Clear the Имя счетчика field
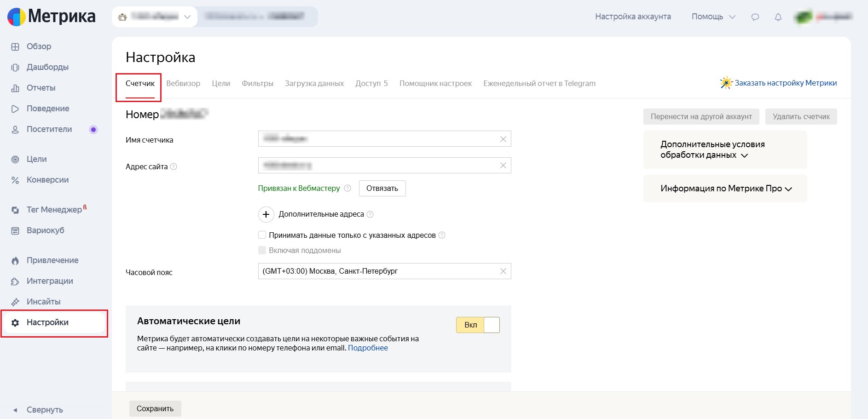This screenshot has width=868, height=419. click(x=503, y=139)
